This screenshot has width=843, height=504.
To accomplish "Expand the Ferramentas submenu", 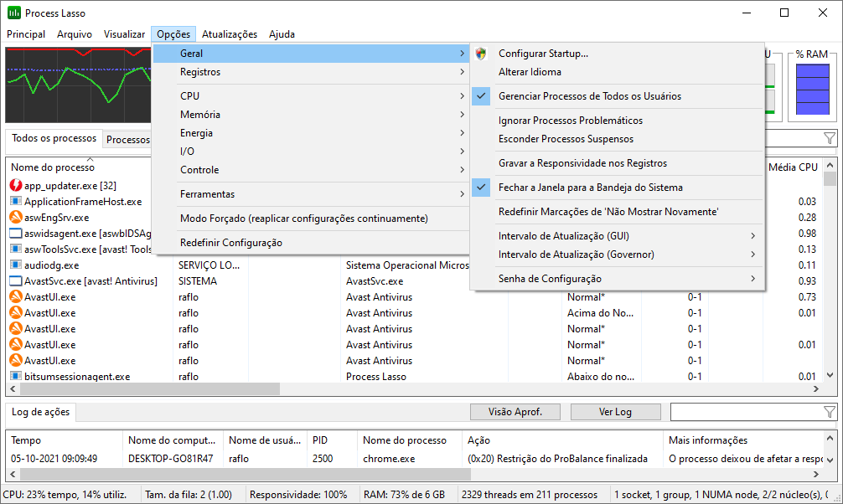I will click(311, 194).
